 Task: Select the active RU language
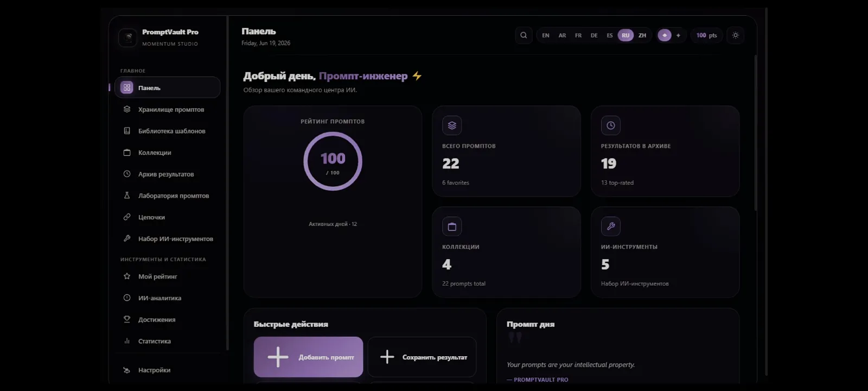[626, 35]
